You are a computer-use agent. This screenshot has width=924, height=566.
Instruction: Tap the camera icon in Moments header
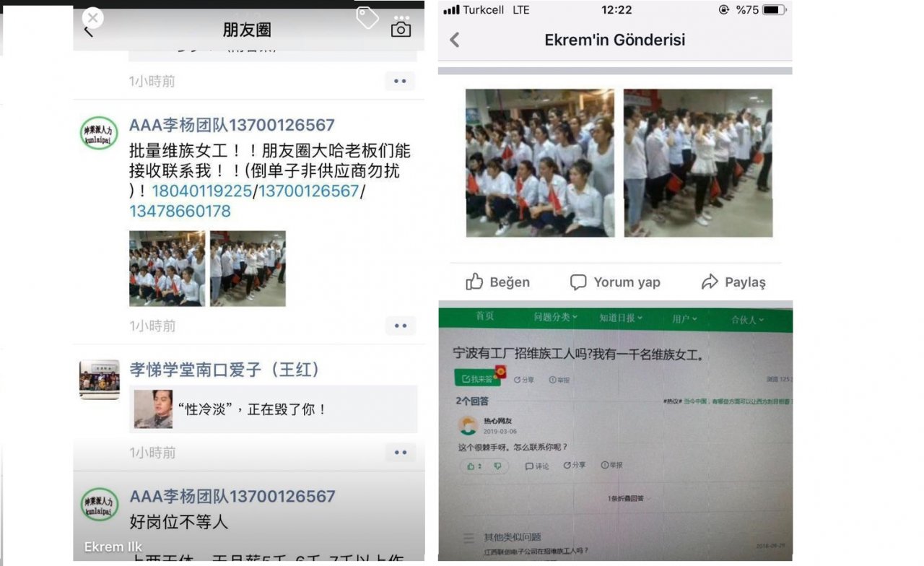401,29
